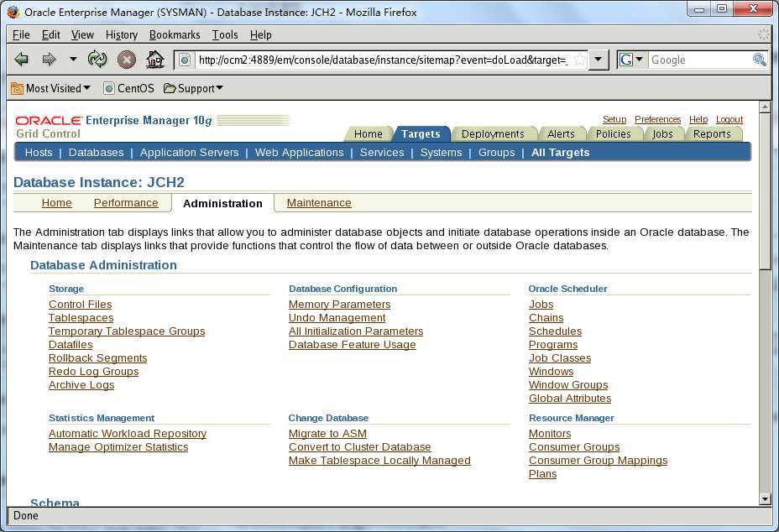779x532 pixels.
Task: Open the Memory Parameters link
Action: click(339, 304)
